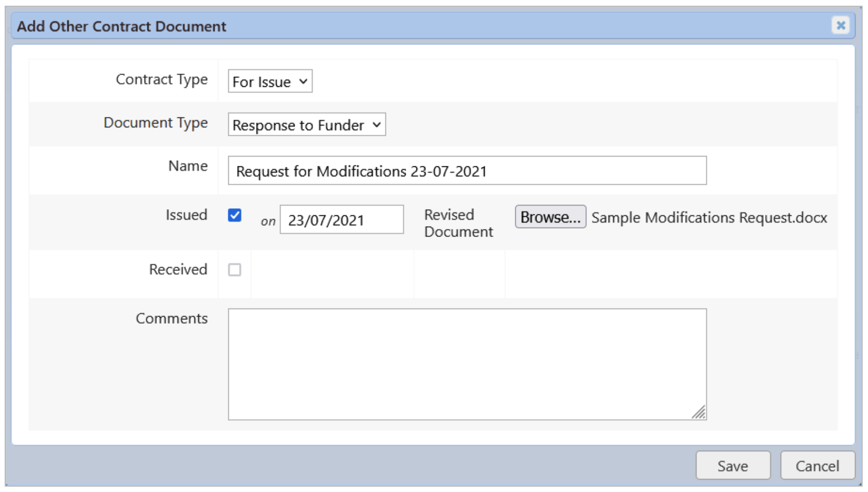Click the Contract Type label

point(162,80)
